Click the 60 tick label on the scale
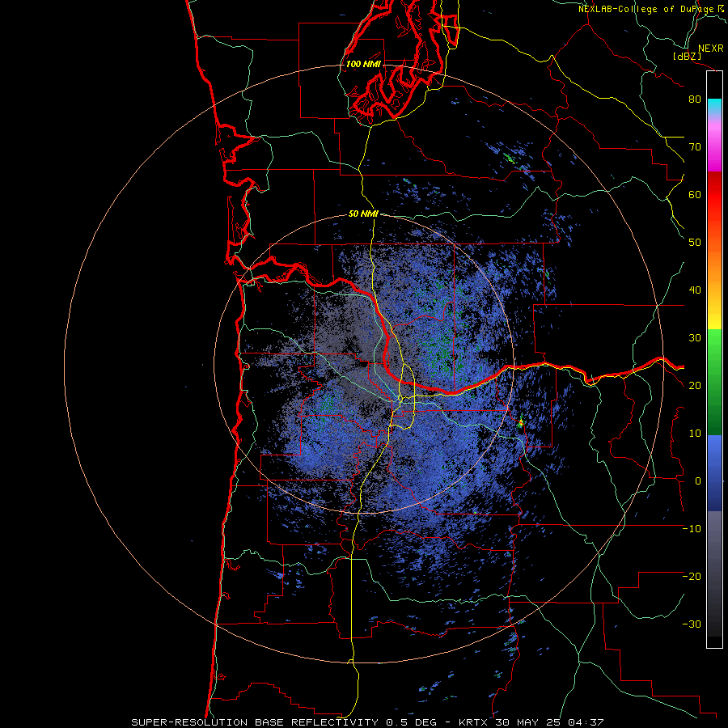 695,194
